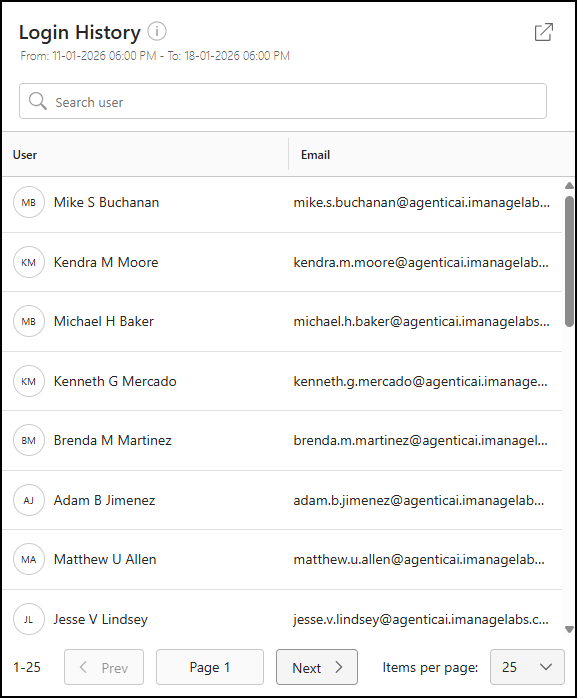Select user name Kendra M Moore

(x=106, y=262)
